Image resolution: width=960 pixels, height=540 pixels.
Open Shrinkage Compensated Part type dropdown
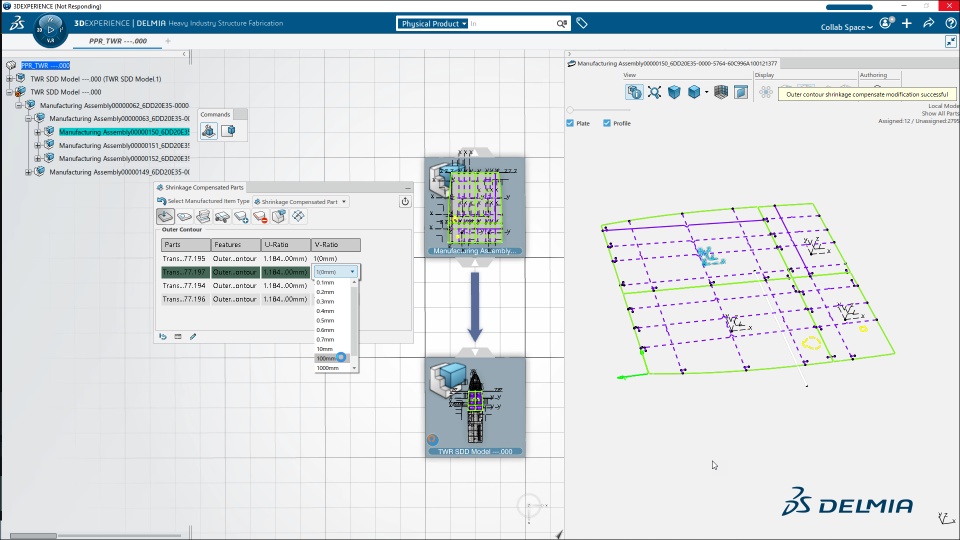[x=301, y=201]
